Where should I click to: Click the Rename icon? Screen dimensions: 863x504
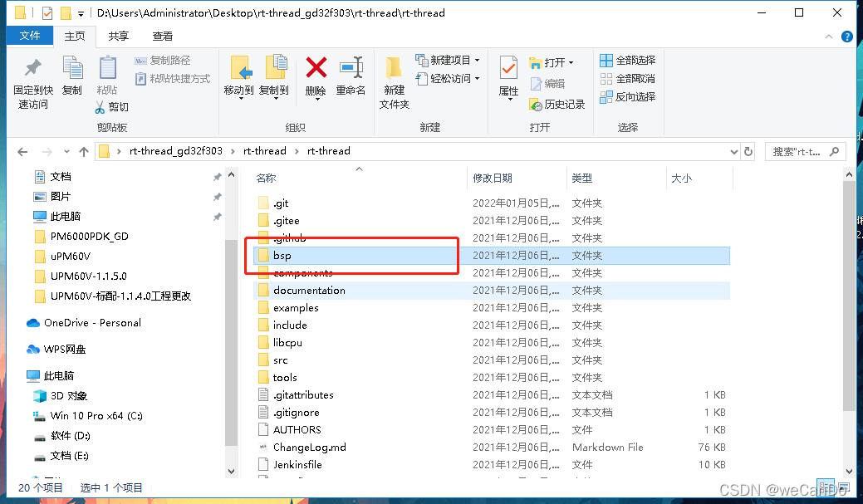(x=351, y=68)
